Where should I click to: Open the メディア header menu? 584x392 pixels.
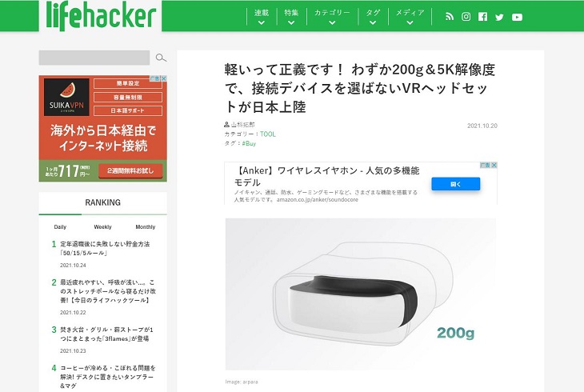coord(410,17)
